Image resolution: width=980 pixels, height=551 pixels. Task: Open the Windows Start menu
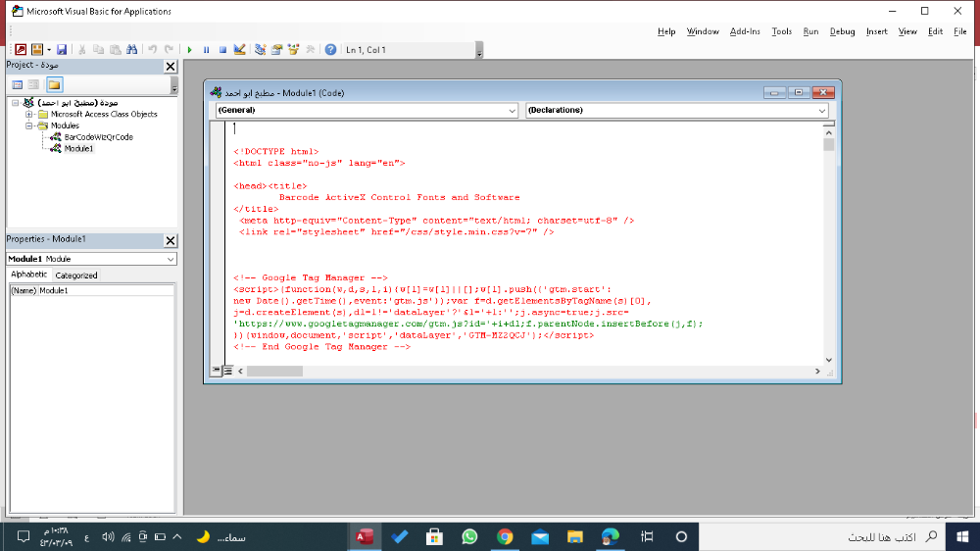click(x=962, y=536)
